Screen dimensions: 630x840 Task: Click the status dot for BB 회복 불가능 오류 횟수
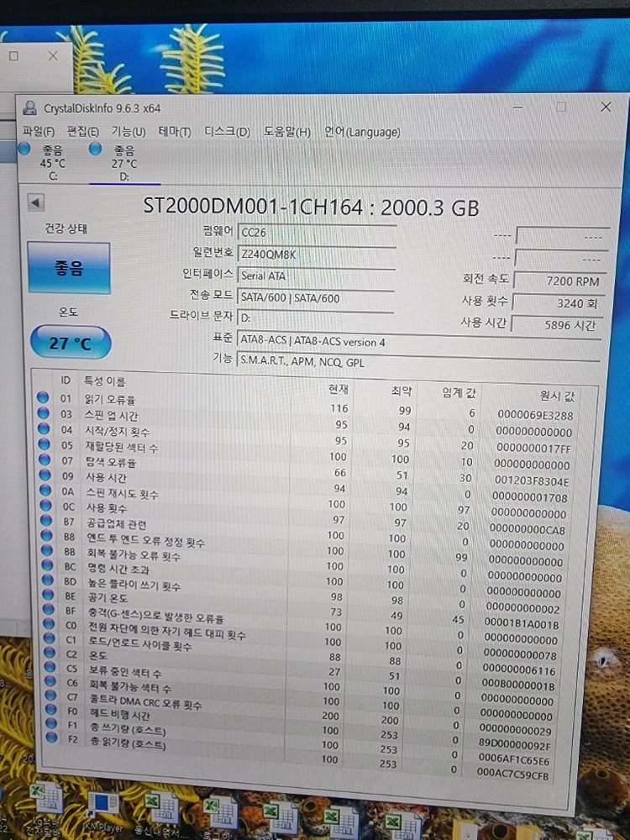[x=47, y=550]
